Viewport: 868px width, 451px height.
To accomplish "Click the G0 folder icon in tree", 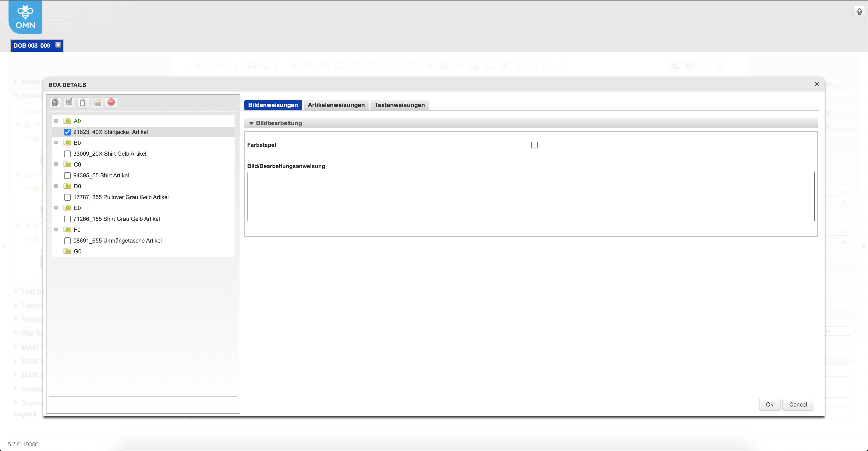I will point(67,251).
